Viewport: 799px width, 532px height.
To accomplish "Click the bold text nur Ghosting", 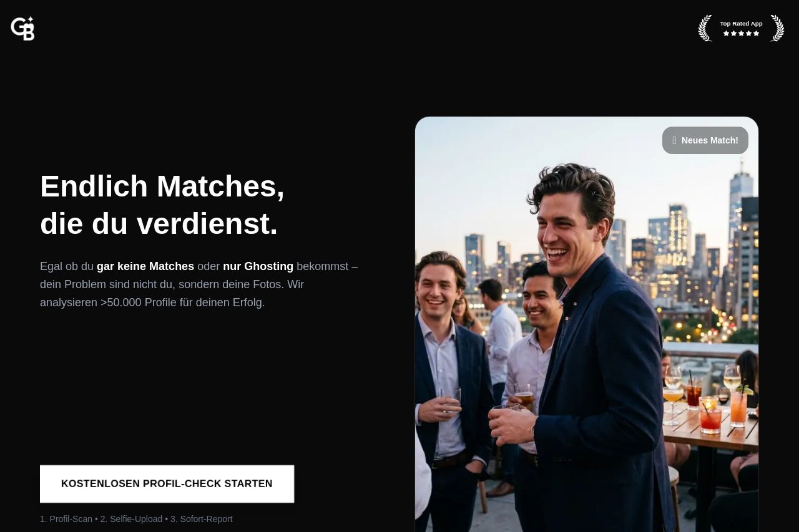I will [258, 266].
